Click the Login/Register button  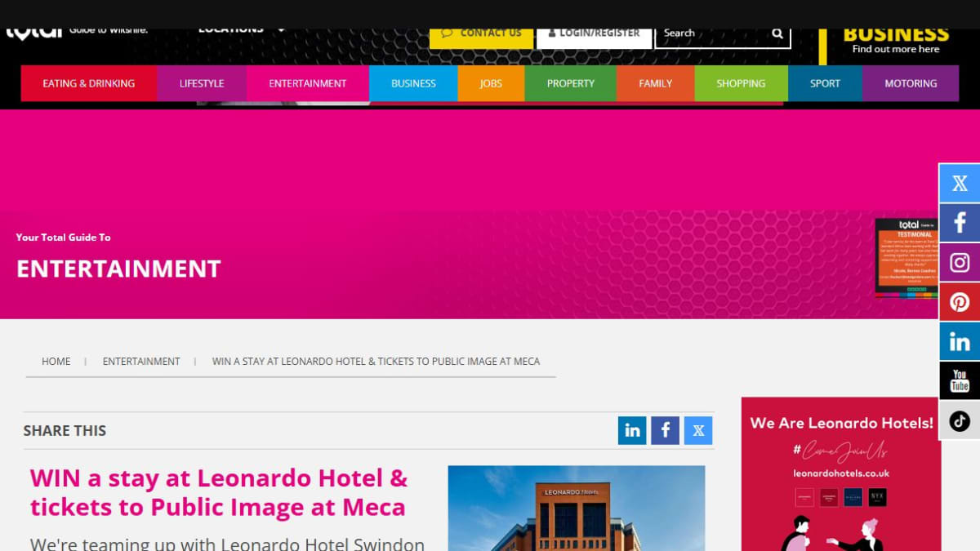tap(595, 38)
